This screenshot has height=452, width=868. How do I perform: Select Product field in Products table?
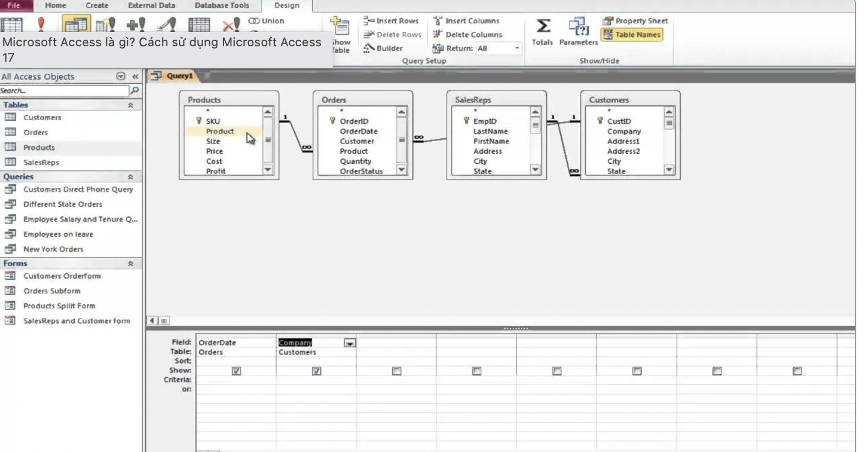point(220,131)
